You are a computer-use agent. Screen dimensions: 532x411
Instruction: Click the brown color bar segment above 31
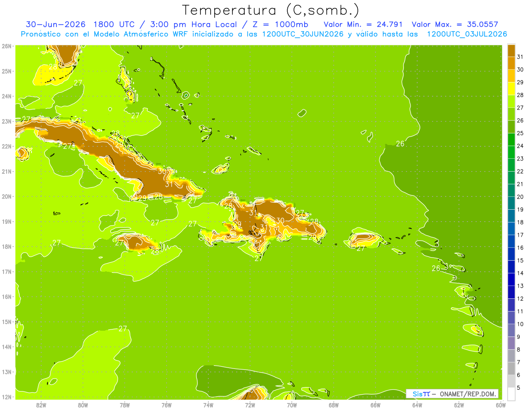click(x=511, y=51)
